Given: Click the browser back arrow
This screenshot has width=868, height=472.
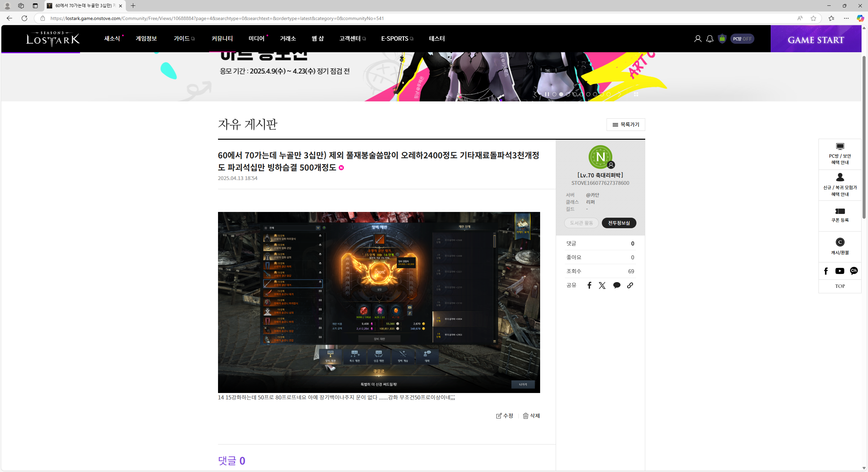Looking at the screenshot, I should click(9, 18).
